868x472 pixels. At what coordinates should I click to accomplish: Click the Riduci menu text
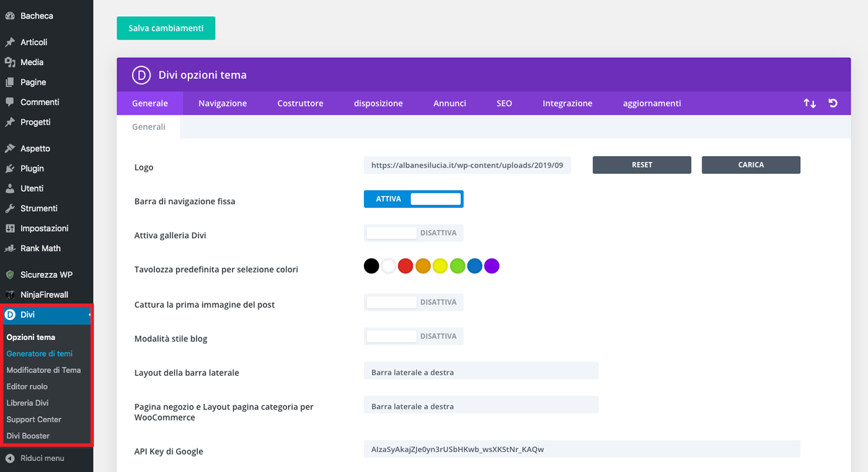click(x=42, y=458)
